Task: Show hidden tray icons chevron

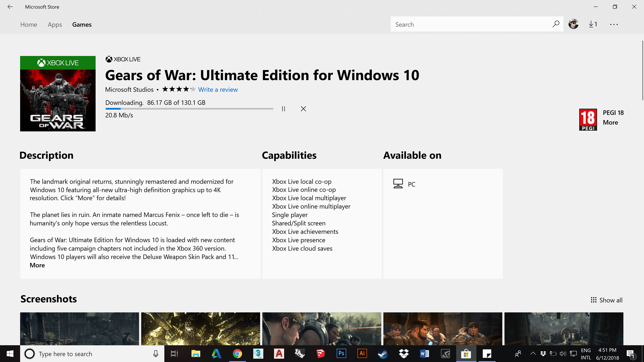Action: pyautogui.click(x=533, y=353)
